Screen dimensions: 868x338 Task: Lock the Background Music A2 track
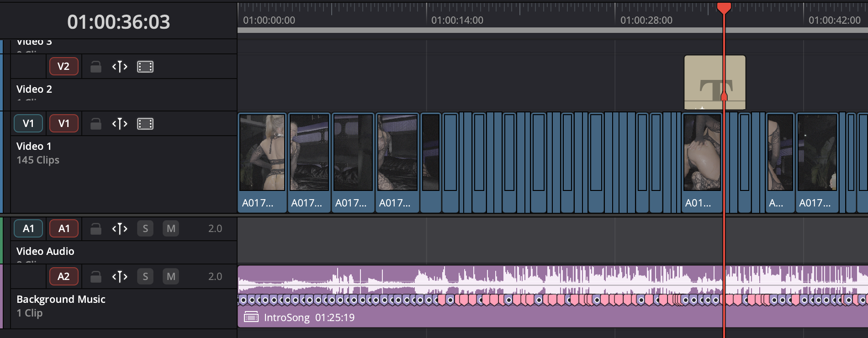(x=96, y=276)
